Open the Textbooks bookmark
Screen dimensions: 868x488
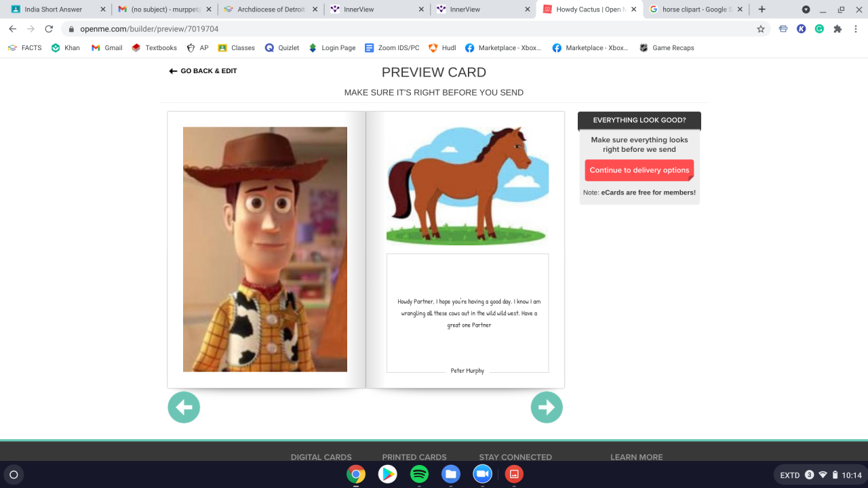pyautogui.click(x=154, y=48)
